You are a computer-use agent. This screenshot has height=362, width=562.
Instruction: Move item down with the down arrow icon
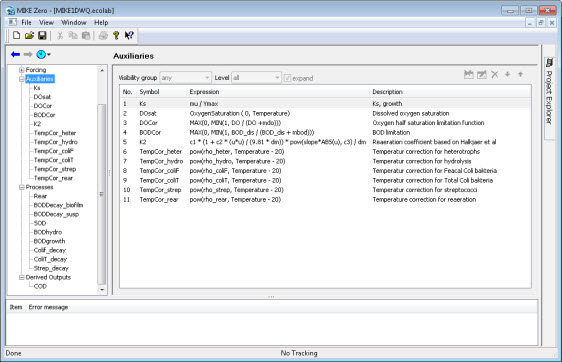click(508, 75)
